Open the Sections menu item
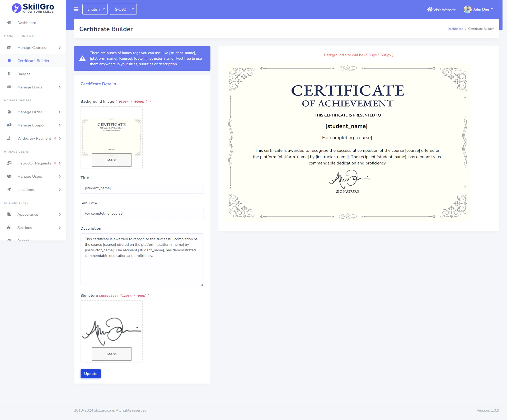This screenshot has width=507, height=420. click(x=25, y=228)
